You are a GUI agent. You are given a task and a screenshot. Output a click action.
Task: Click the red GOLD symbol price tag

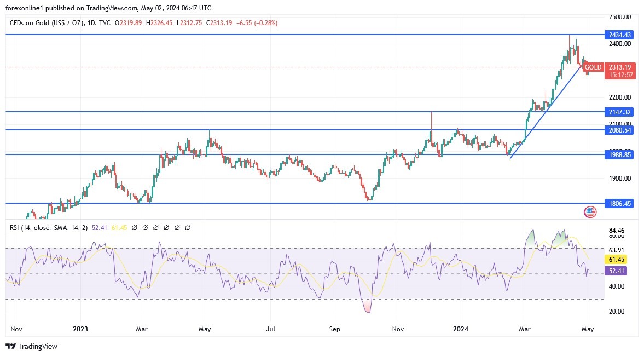pos(593,67)
